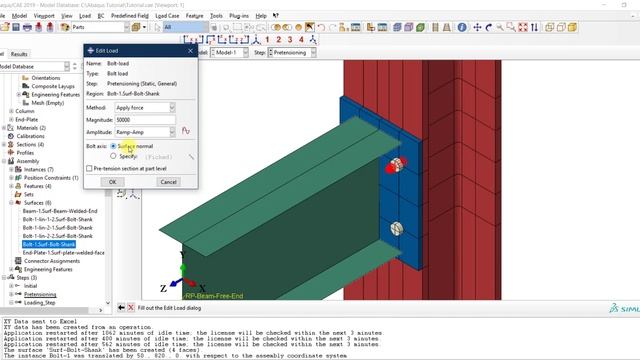This screenshot has width=640, height=360.
Task: Click the Query information icon
Action: point(462,27)
